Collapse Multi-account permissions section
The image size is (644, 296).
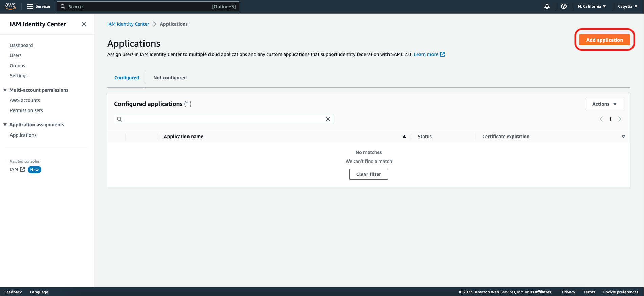click(x=5, y=90)
